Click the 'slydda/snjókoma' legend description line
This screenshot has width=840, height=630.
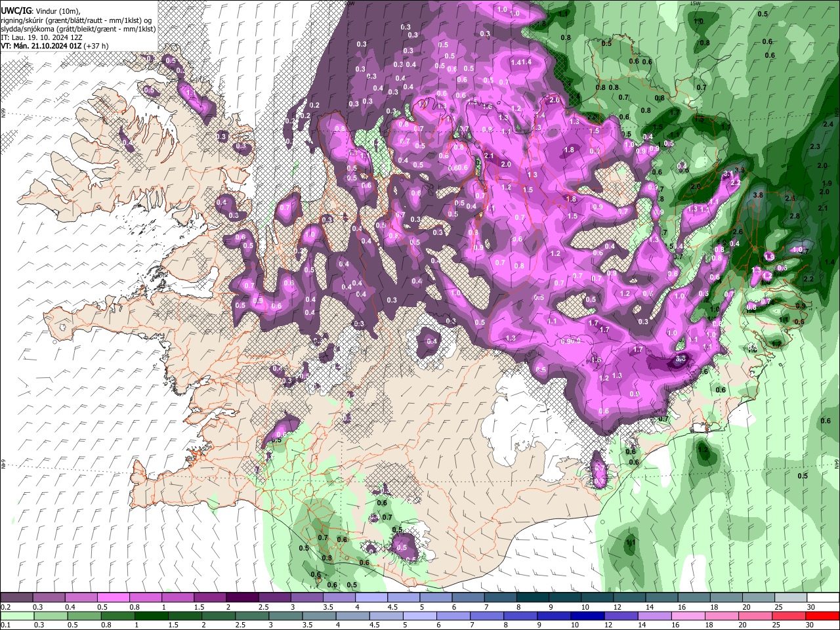click(x=78, y=29)
